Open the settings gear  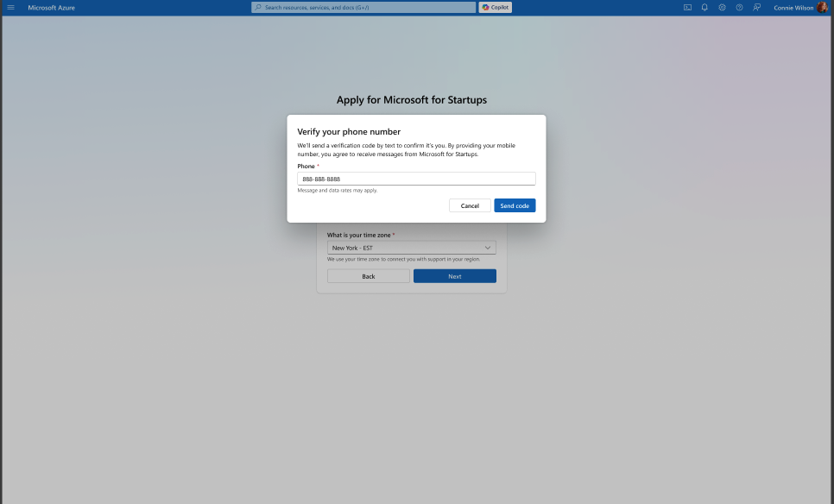(722, 8)
